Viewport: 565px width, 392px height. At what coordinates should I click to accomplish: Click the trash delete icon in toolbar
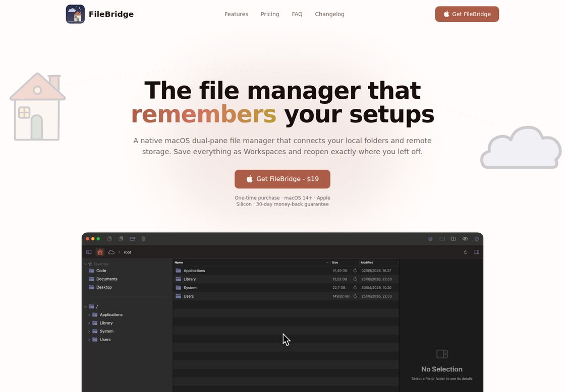[x=143, y=239]
